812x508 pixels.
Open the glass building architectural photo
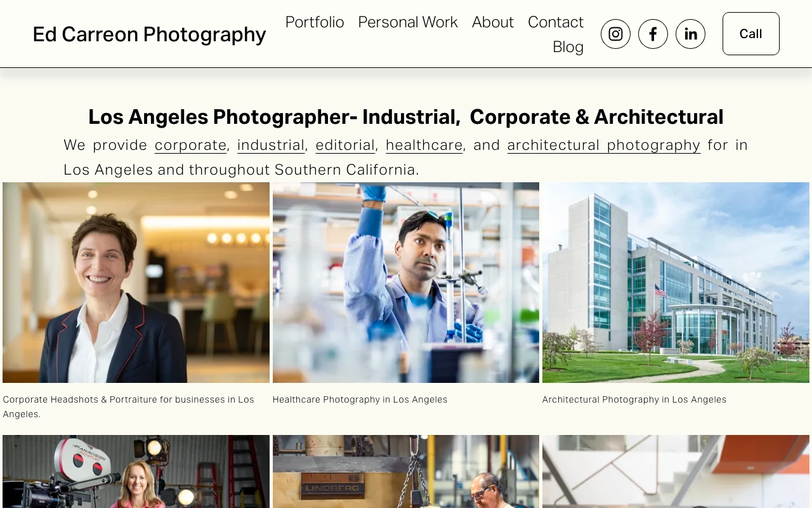click(676, 283)
